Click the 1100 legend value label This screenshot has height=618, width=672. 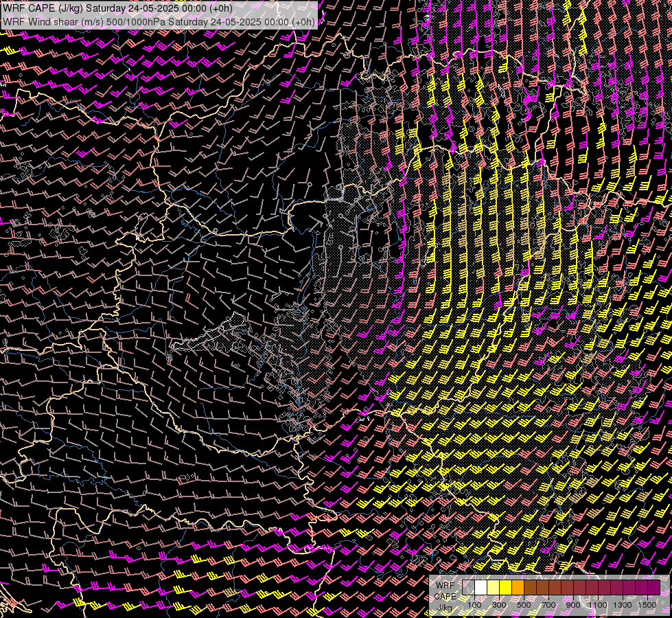(x=598, y=605)
